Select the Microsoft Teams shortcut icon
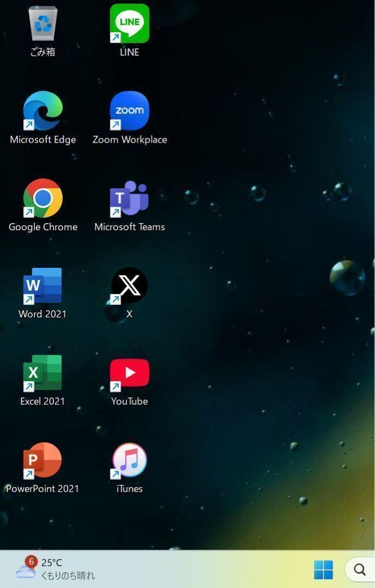Screen dimensions: 375x588 pyautogui.click(x=130, y=198)
